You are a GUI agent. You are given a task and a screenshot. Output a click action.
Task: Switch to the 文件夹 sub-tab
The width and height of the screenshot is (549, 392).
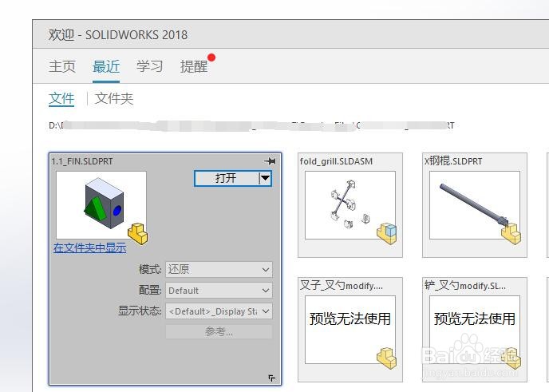coord(114,98)
